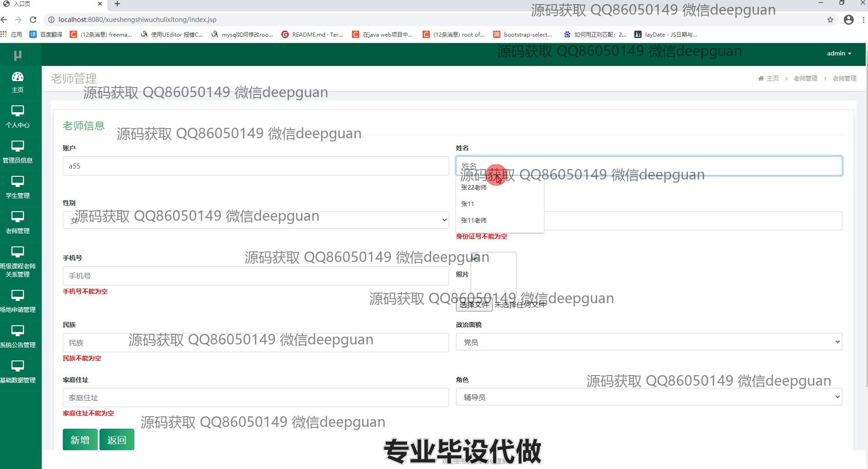Open the admin user menu
868x469 pixels.
click(839, 54)
